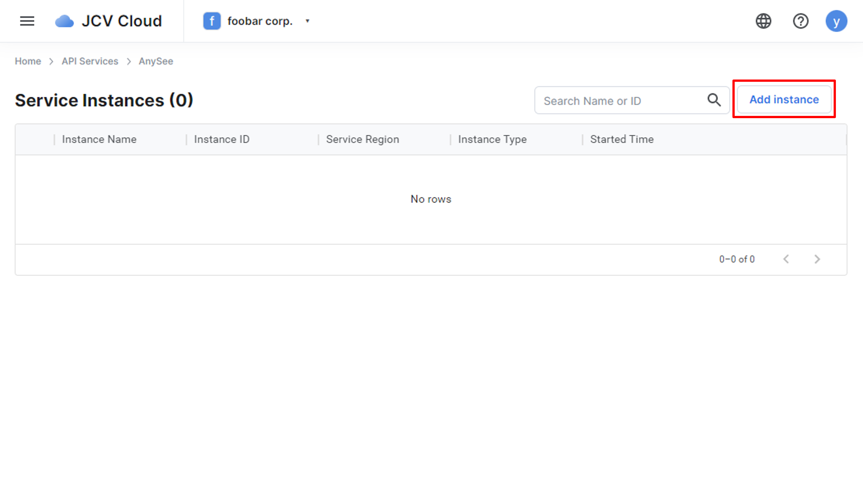The height and width of the screenshot is (504, 863).
Task: Click the foobar corp. 'f' avatar
Action: (212, 21)
